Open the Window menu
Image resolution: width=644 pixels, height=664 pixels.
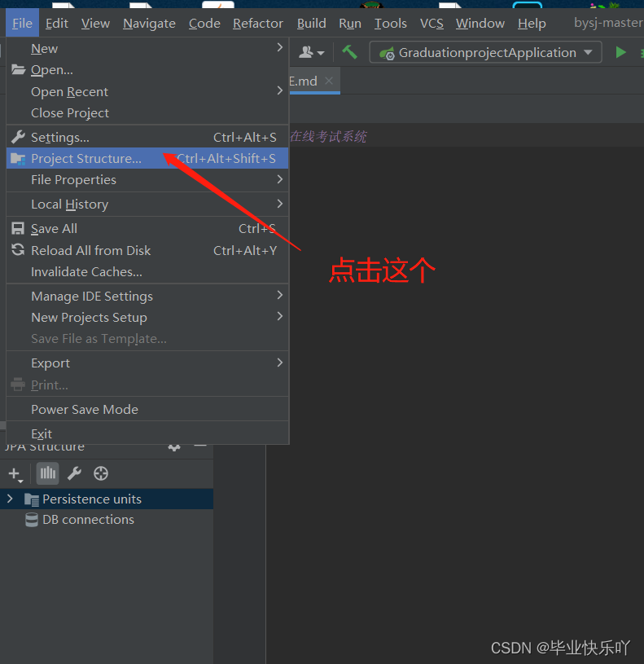[x=480, y=24]
